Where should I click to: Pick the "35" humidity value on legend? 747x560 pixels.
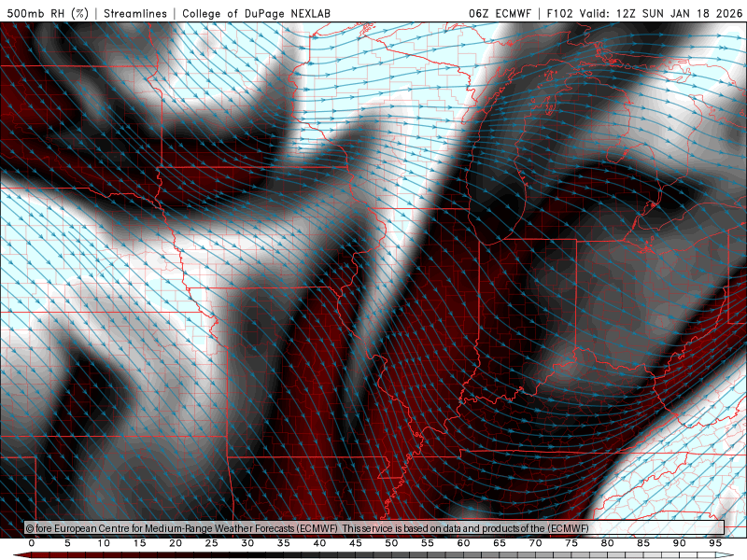[284, 543]
